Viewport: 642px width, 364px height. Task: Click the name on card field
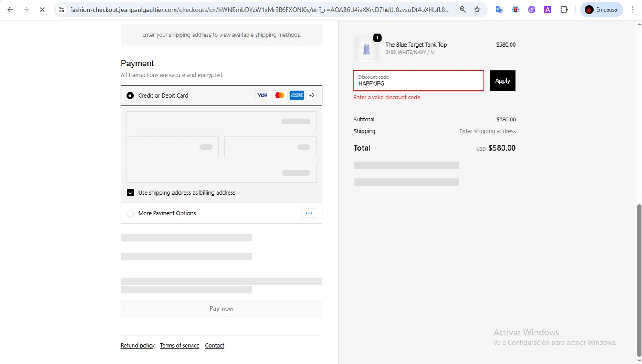tap(221, 173)
